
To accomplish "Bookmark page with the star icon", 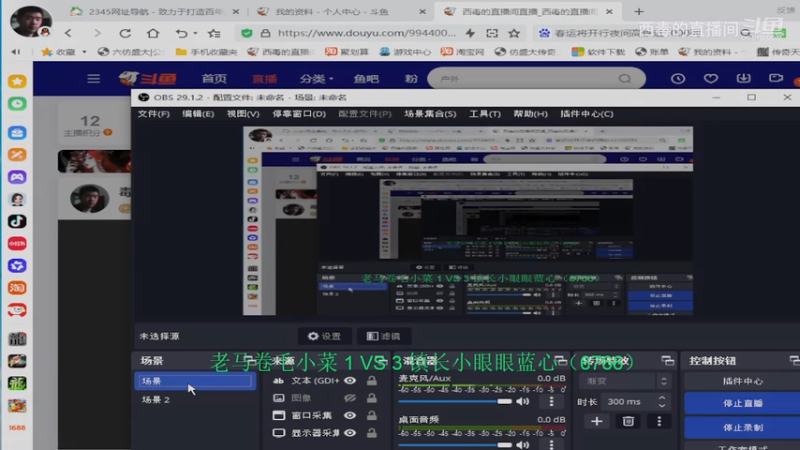I will pyautogui.click(x=514, y=33).
